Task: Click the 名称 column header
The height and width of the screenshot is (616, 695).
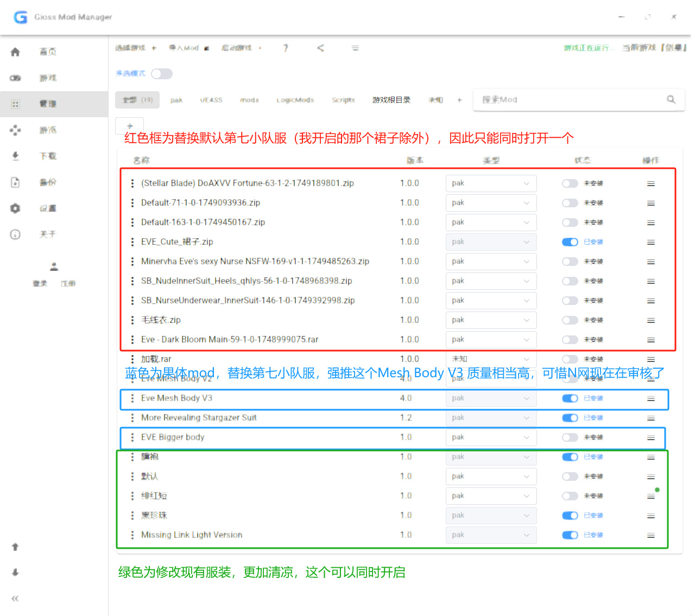Action: [142, 161]
